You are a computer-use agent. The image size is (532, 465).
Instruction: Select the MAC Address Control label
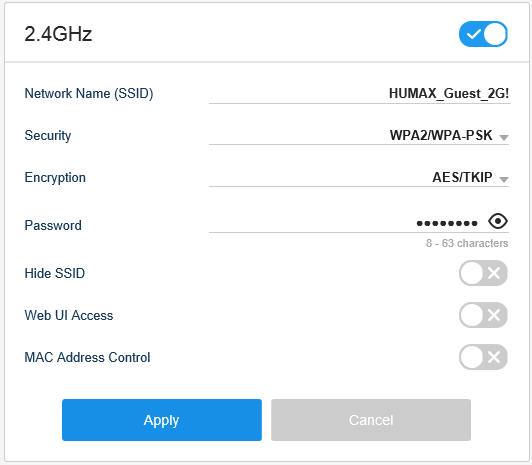click(x=87, y=357)
